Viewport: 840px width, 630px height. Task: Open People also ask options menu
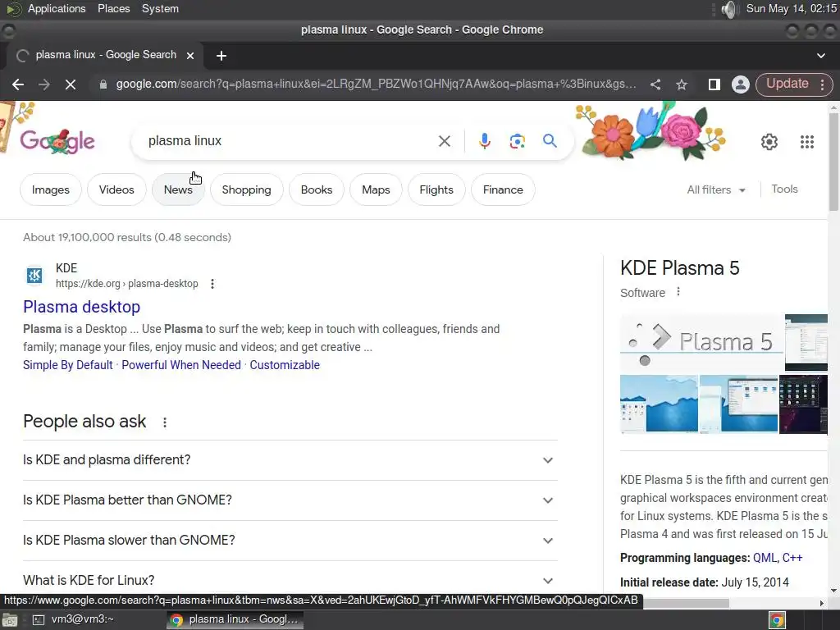[164, 422]
